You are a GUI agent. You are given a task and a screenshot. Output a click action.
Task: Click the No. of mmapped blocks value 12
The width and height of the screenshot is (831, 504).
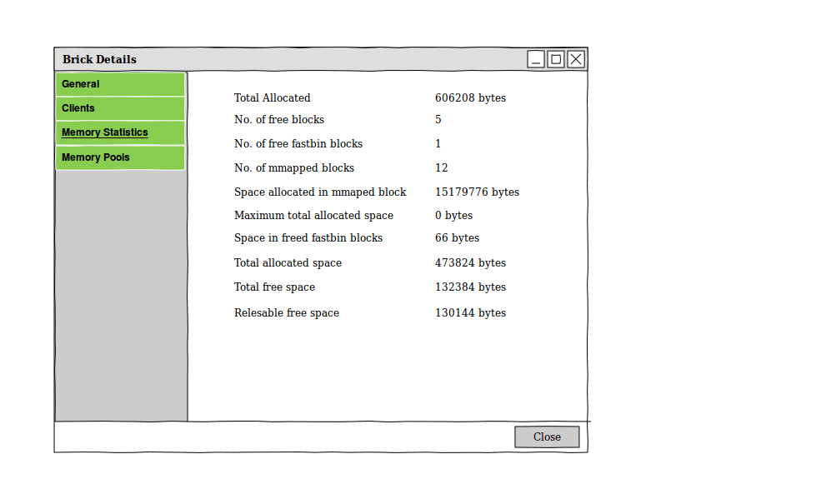(x=442, y=167)
